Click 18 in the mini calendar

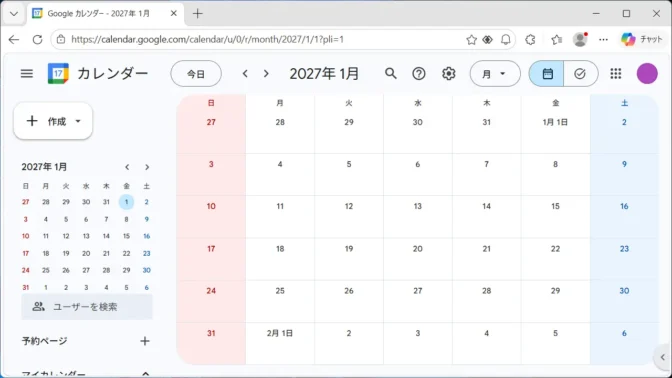coord(46,253)
